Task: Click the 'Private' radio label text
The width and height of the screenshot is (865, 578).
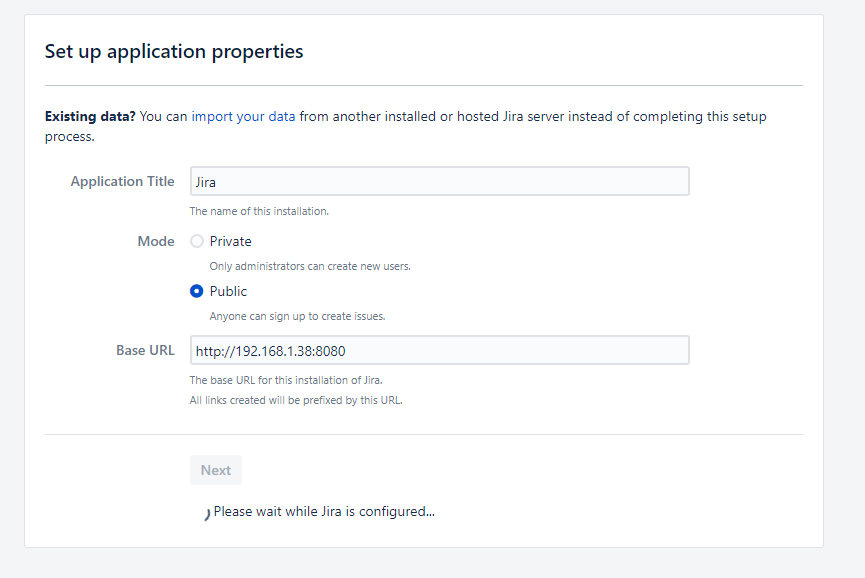Action: pos(231,241)
